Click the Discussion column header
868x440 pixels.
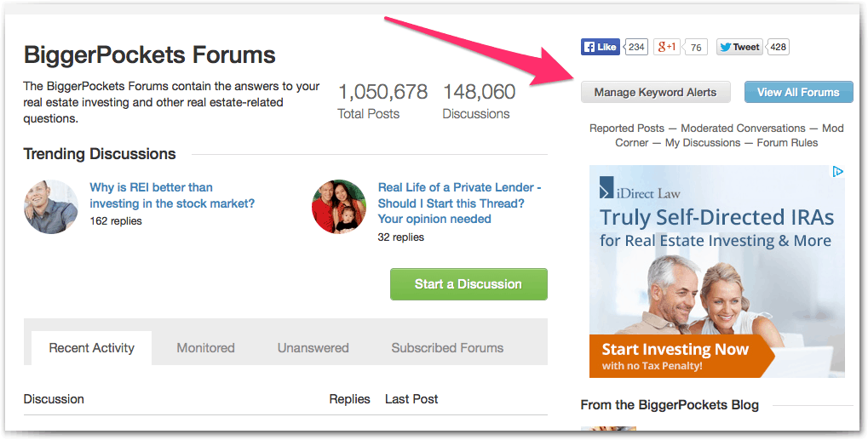point(54,399)
